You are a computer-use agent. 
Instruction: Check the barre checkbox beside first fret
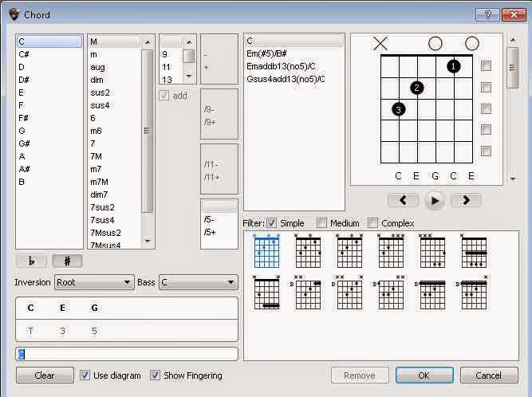coord(486,66)
